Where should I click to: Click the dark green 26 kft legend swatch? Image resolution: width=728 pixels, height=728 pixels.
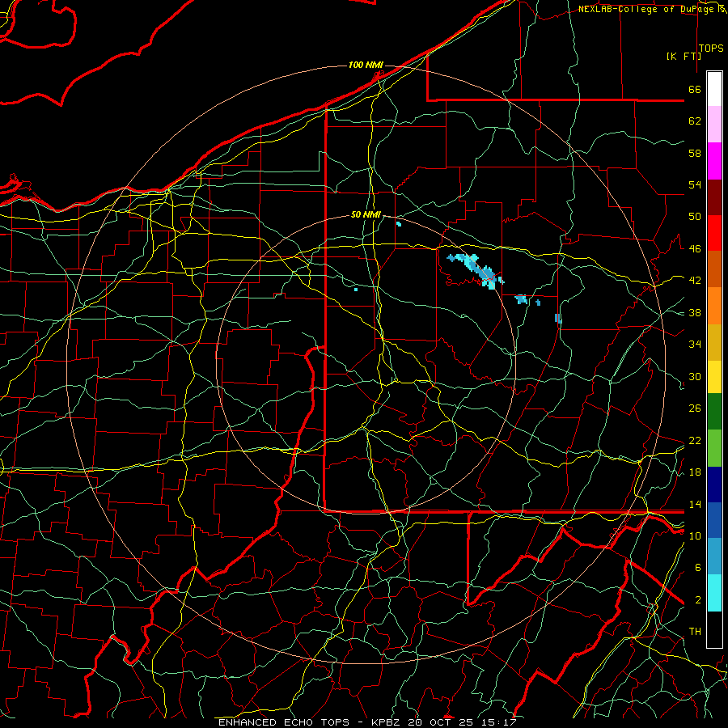(x=714, y=412)
